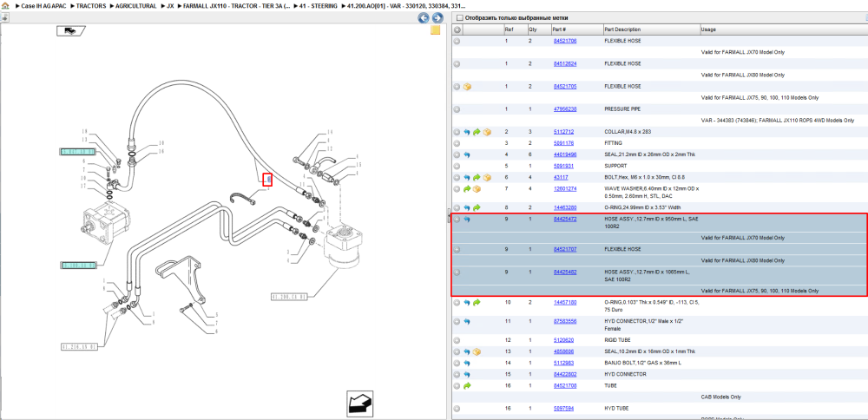Click the box icon on the 84521705 row

click(467, 86)
